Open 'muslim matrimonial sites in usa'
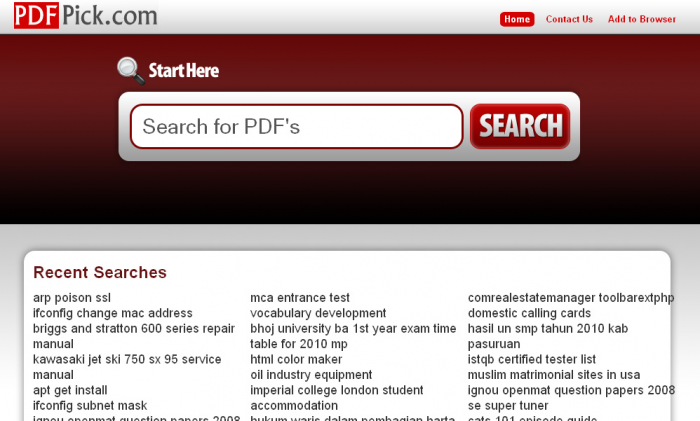Screen dimensions: 700x421 pos(554,375)
